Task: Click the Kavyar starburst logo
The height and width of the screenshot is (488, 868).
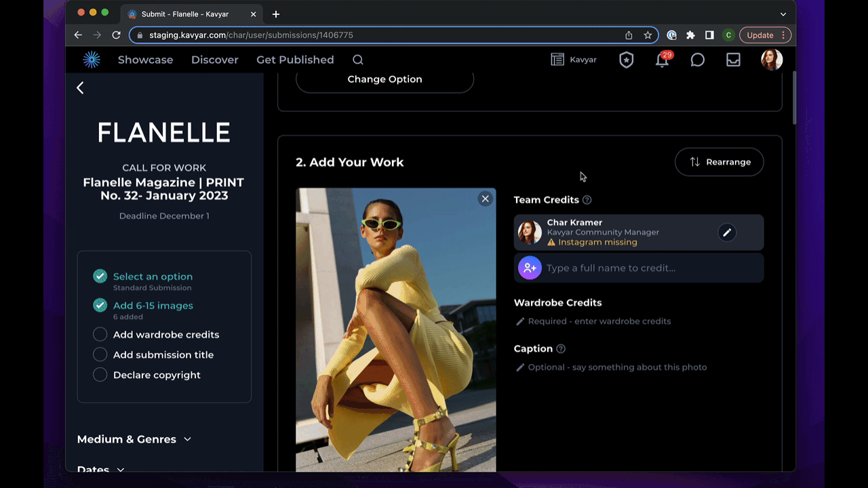Action: 92,60
